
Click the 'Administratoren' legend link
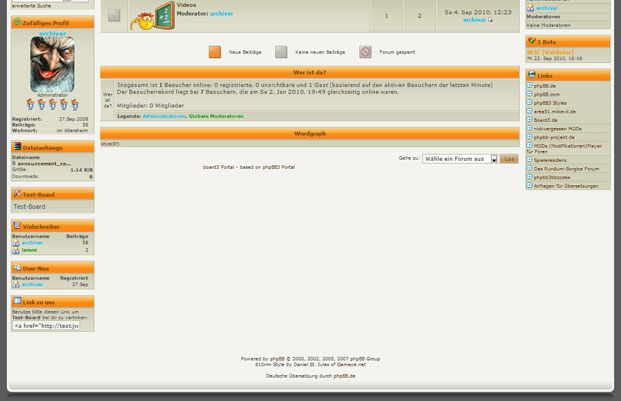(x=164, y=116)
